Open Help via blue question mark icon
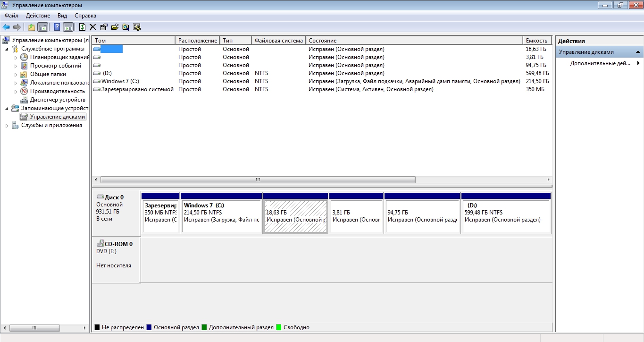Image resolution: width=644 pixels, height=342 pixels. pos(57,27)
